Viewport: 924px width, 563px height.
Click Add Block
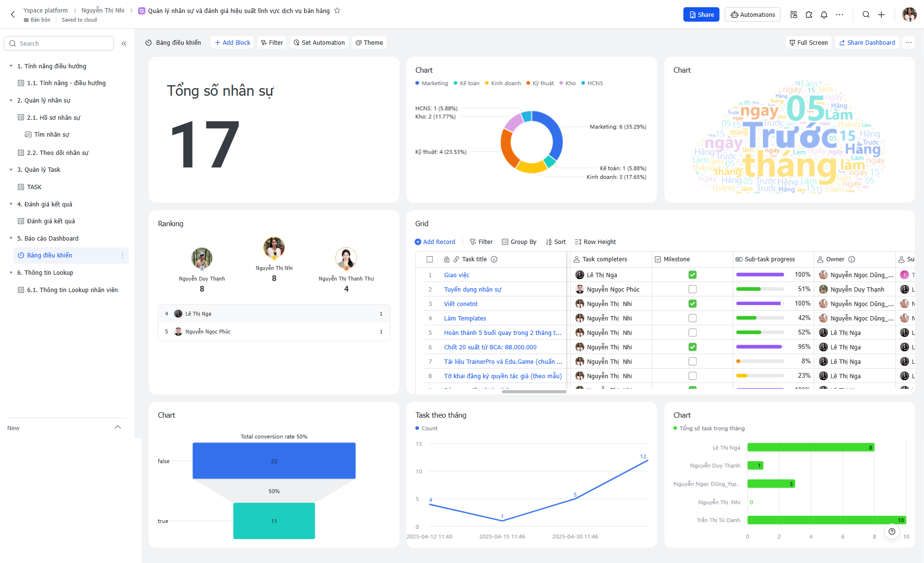click(232, 42)
